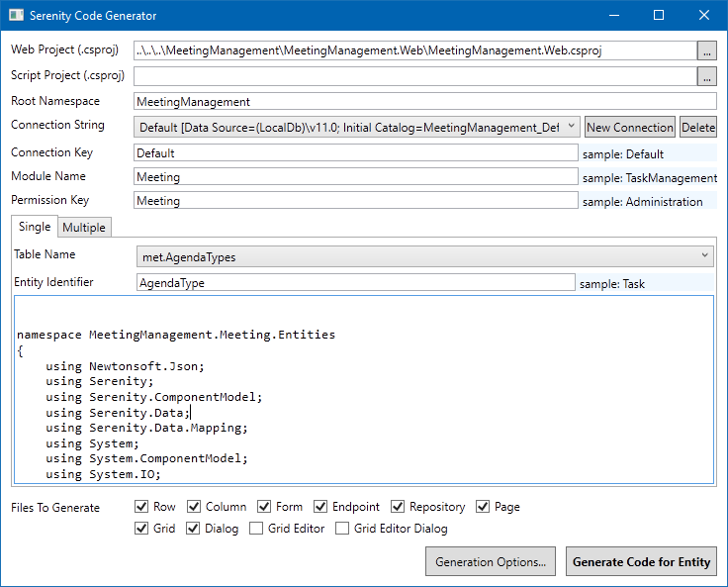Click the Serenity Code Generator title bar icon
Viewport: 728px width, 587px height.
click(x=16, y=16)
